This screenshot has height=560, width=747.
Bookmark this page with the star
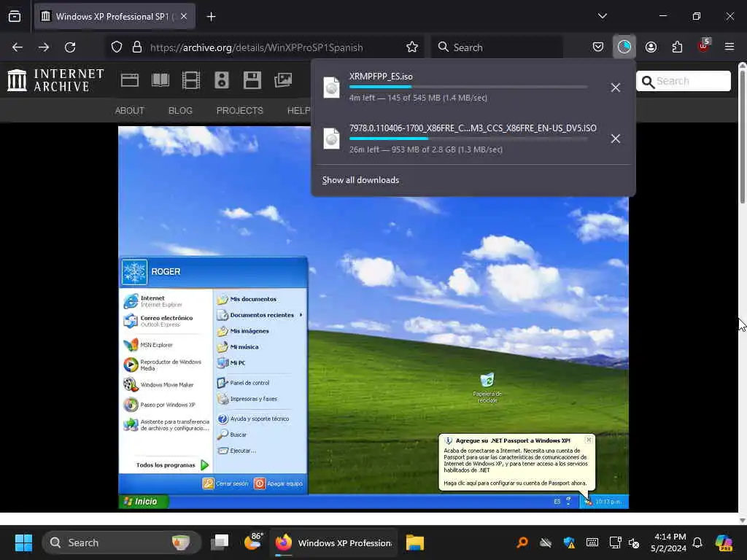tap(412, 47)
